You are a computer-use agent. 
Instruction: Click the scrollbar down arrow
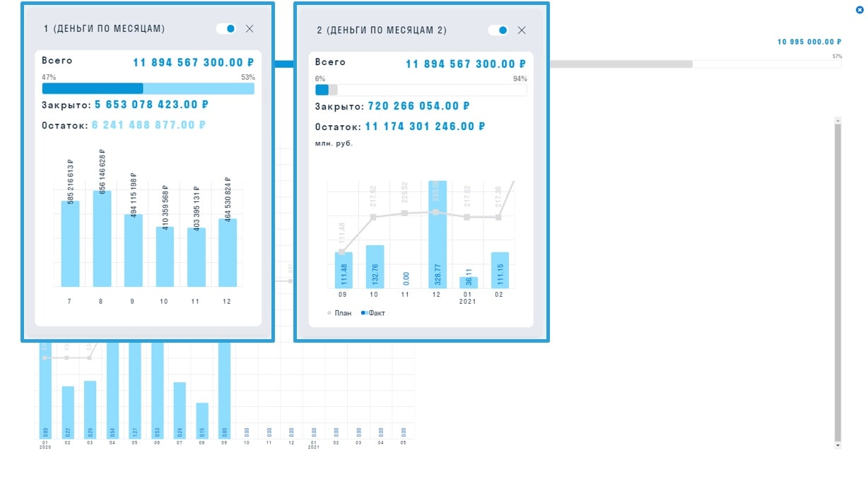(x=838, y=446)
